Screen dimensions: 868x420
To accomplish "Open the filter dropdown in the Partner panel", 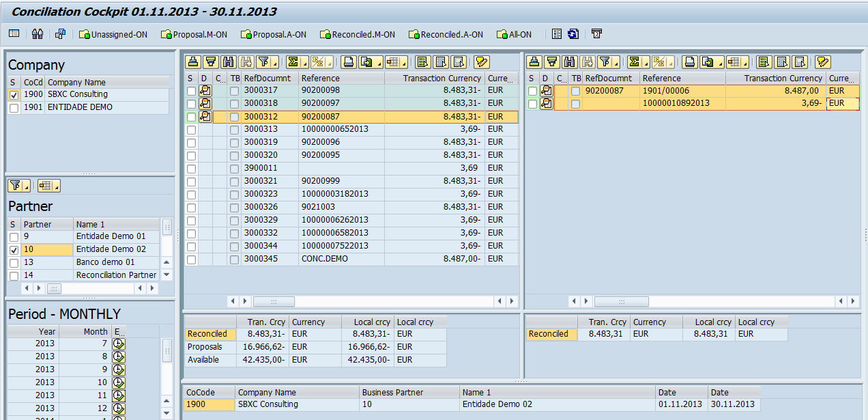I will tap(19, 186).
